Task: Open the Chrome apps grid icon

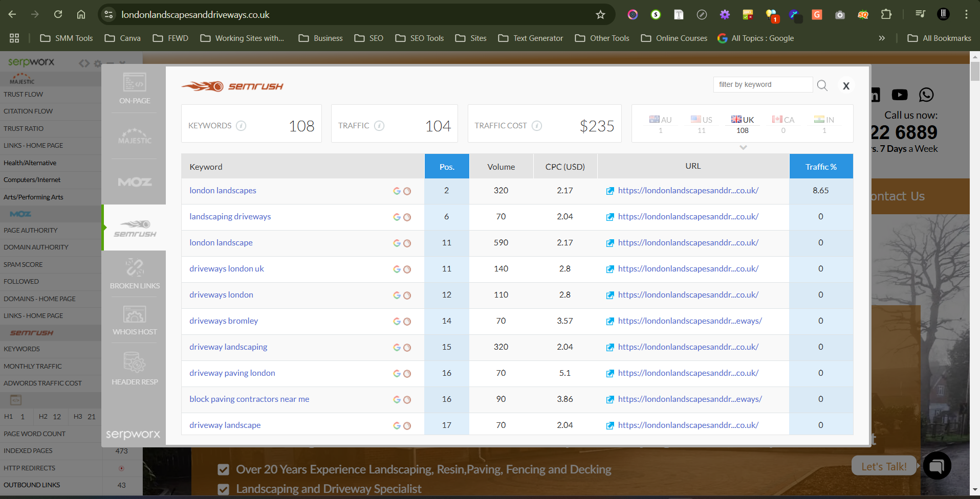Action: 14,38
